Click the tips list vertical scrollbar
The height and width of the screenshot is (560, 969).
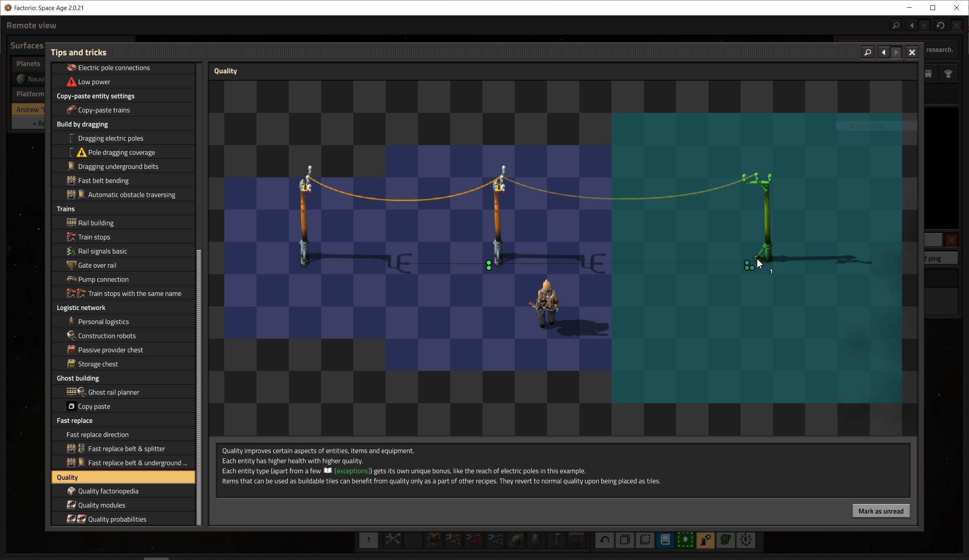[x=198, y=387]
